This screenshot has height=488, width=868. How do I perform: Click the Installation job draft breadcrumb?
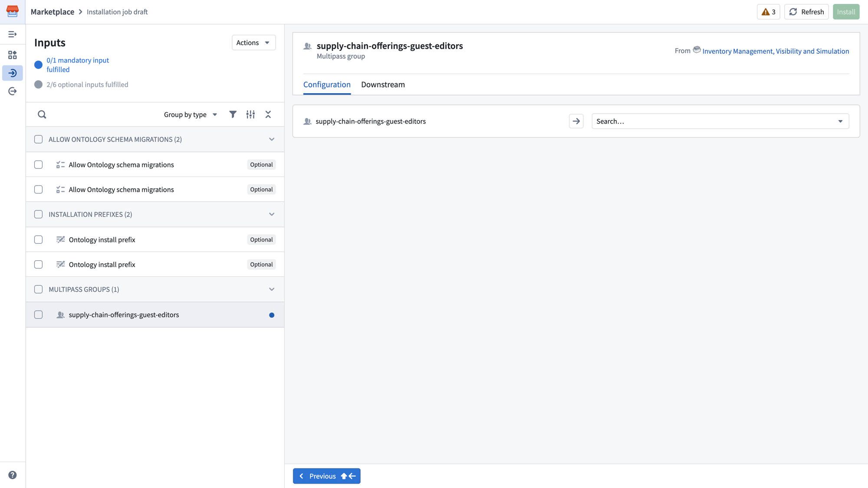(117, 12)
